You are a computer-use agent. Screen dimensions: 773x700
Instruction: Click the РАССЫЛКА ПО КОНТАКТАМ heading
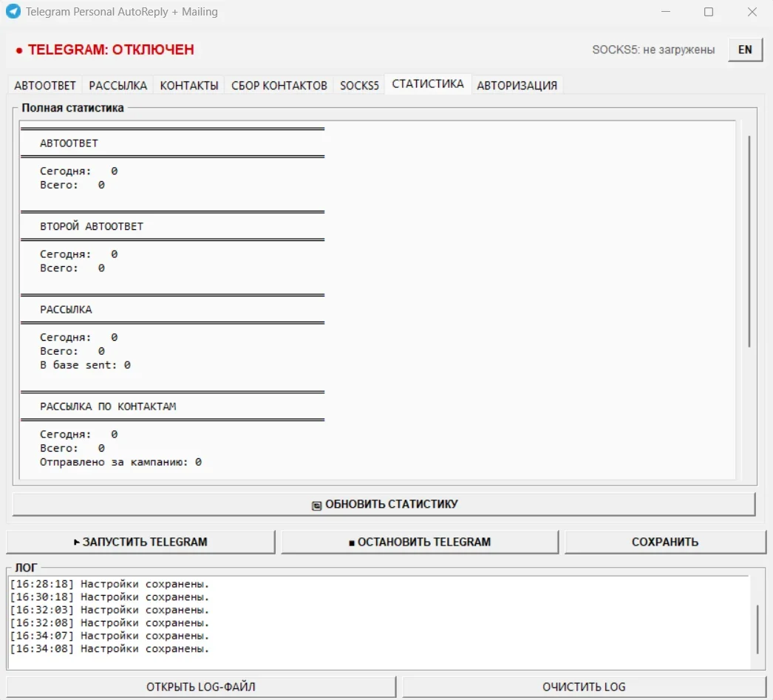tap(108, 407)
